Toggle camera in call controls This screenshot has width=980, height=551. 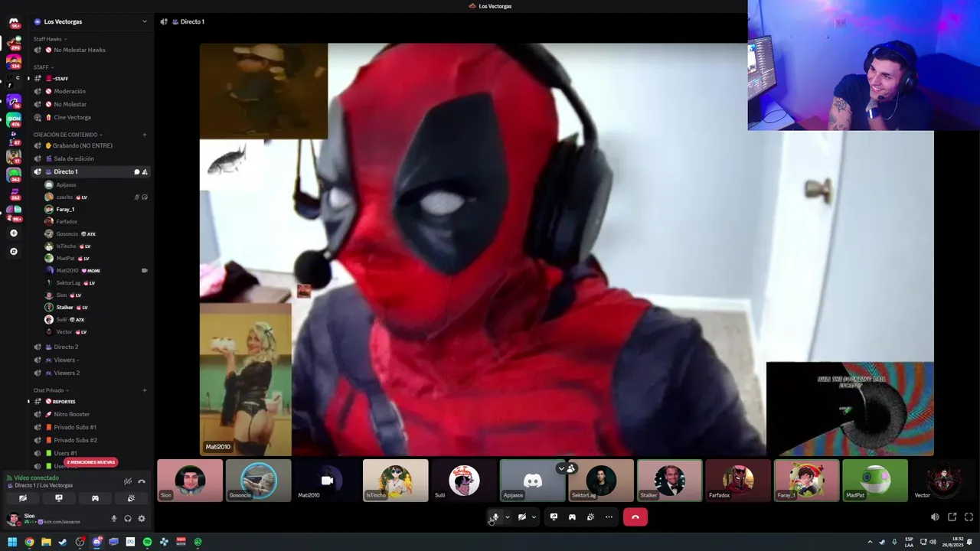[x=521, y=517]
